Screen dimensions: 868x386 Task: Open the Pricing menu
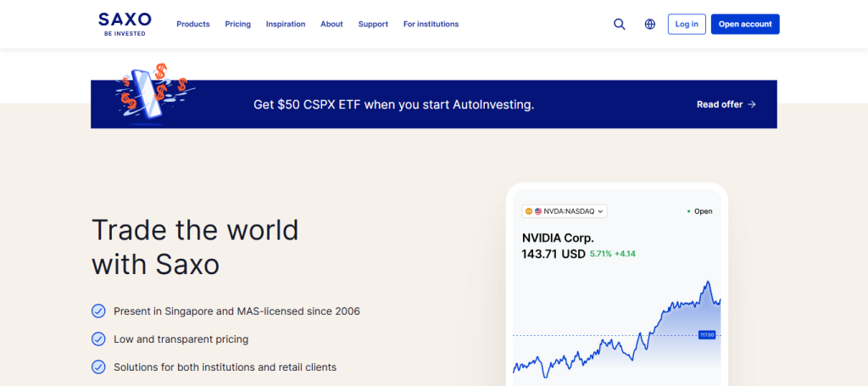tap(238, 25)
